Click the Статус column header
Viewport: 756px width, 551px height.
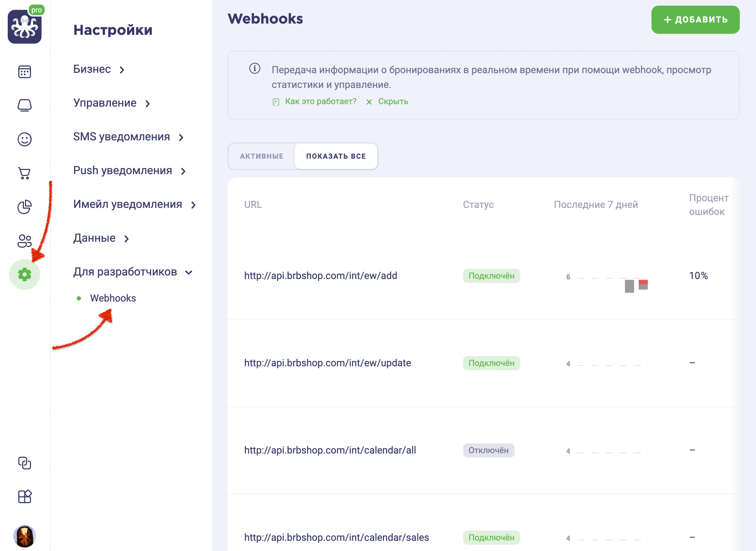click(478, 204)
